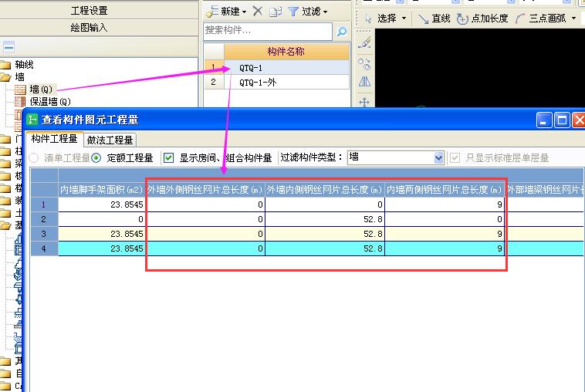Viewport: 585px width, 392px height.
Task: Open the arrow menu beside 选择
Action: coord(404,19)
